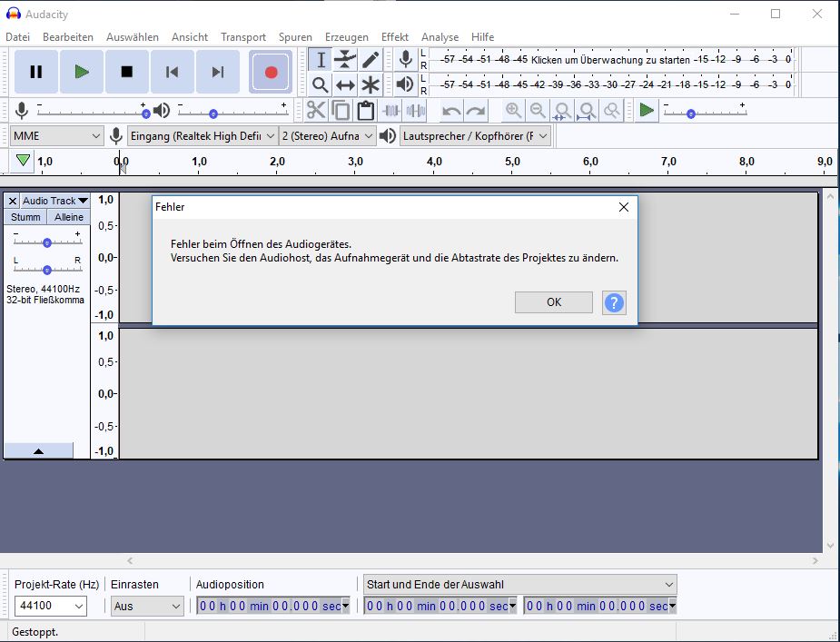
Task: Click the track gain slider handle
Action: coord(47,242)
